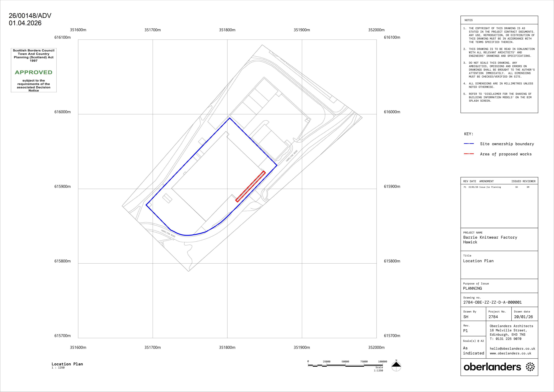Screen dimensions: 554x392
Task: Click the bottom 352000m easting label
Action: pos(376,348)
